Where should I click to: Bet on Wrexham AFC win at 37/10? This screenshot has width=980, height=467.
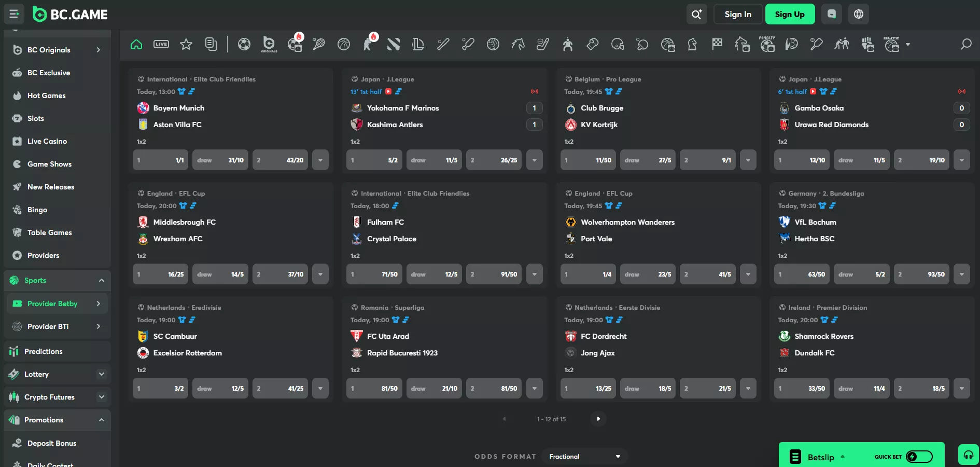pos(281,274)
